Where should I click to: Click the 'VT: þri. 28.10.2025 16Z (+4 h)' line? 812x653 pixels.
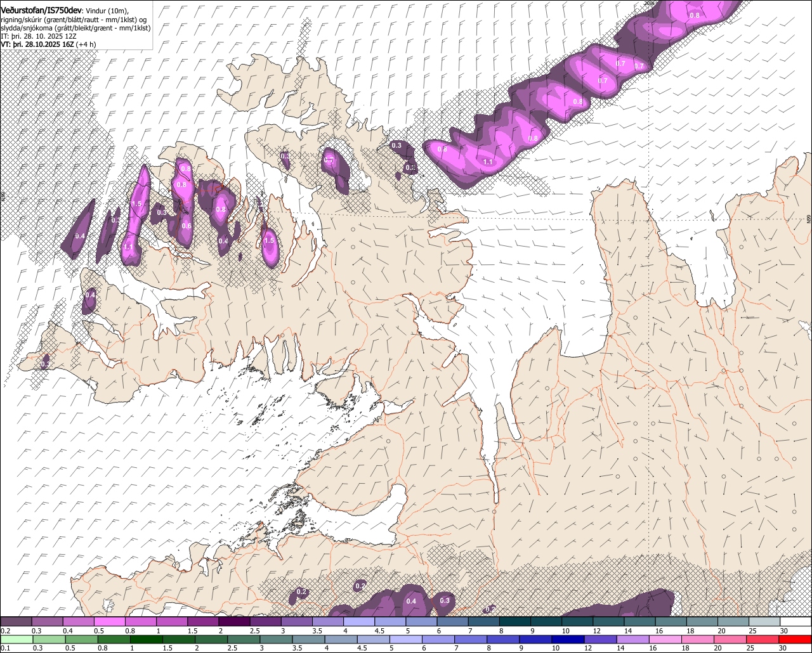tap(49, 44)
